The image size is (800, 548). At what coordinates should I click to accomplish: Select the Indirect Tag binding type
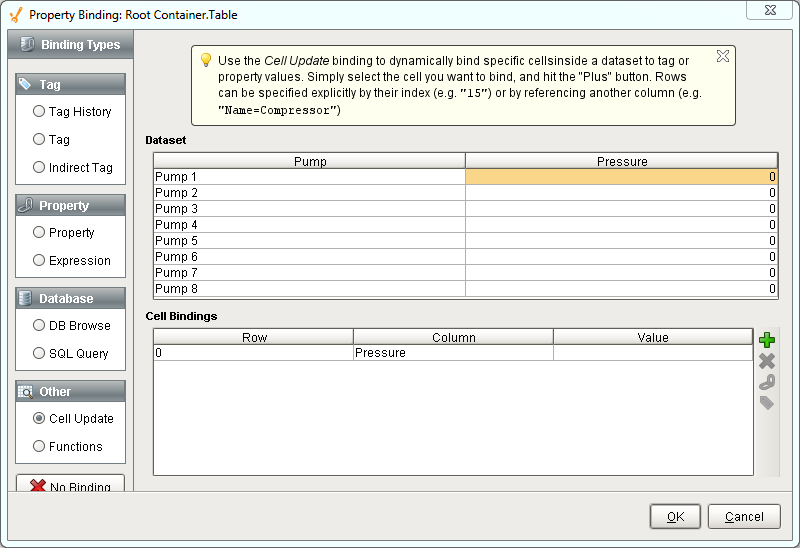(x=40, y=168)
